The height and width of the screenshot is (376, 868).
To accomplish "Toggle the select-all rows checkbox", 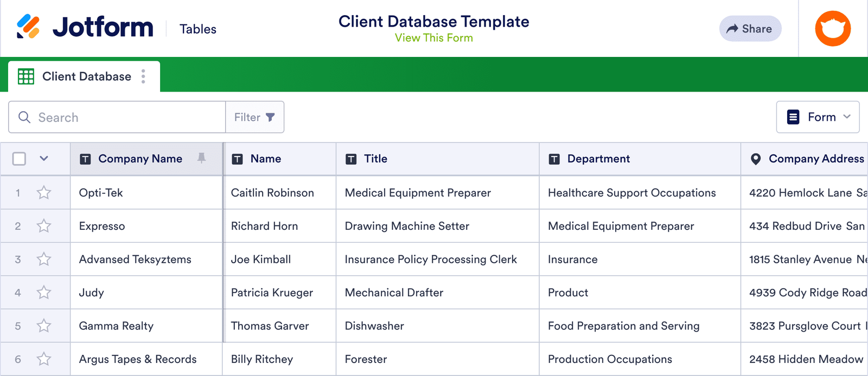I will (x=19, y=159).
